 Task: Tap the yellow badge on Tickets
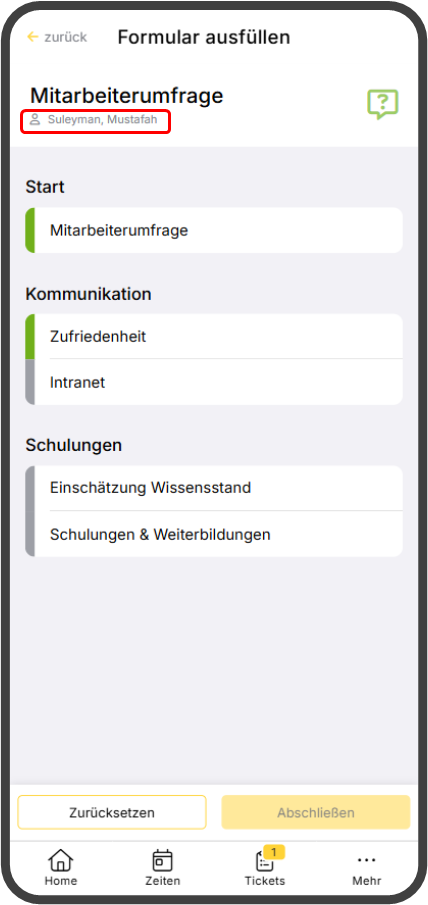coord(274,852)
